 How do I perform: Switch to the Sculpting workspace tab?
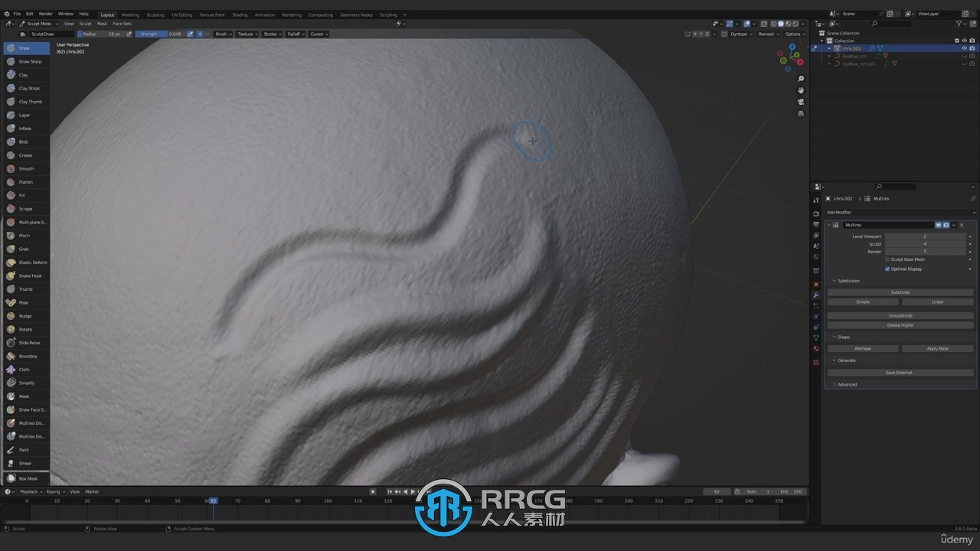click(155, 15)
